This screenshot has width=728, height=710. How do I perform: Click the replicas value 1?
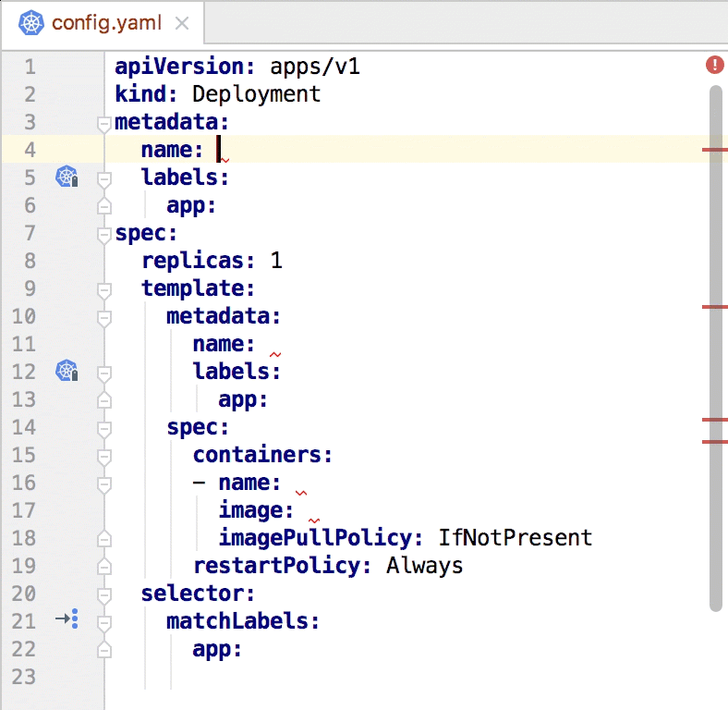tap(276, 261)
